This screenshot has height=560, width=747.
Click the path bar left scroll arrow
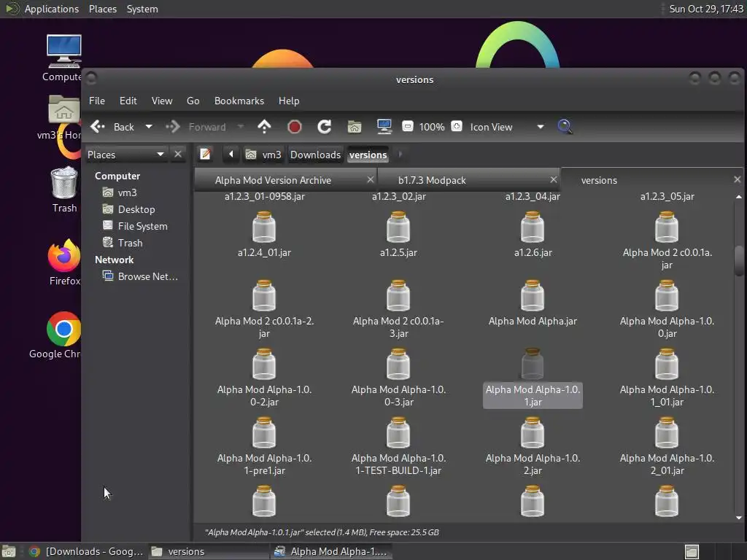click(231, 155)
